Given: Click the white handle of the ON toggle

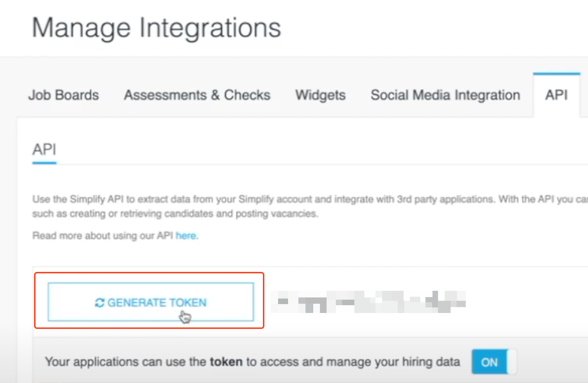Looking at the screenshot, I should [x=511, y=362].
